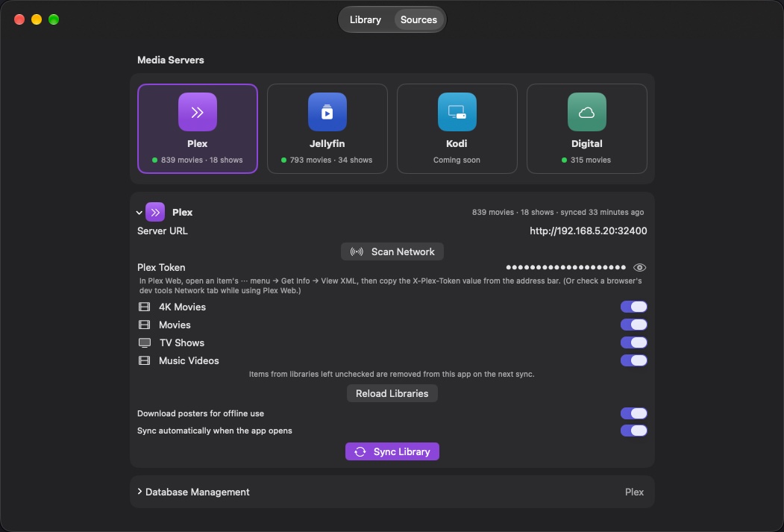Choose the Digital cloud icon
The image size is (784, 532).
point(586,112)
